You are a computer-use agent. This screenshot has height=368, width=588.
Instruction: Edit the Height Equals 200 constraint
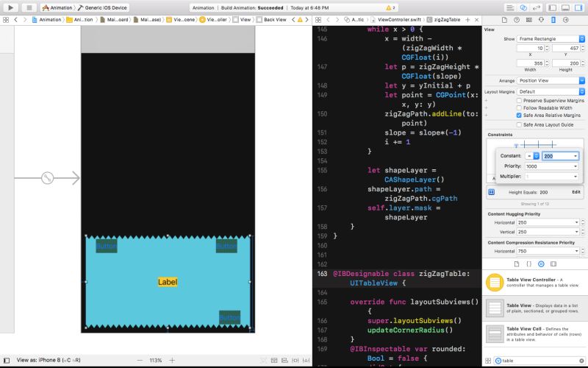(x=576, y=192)
